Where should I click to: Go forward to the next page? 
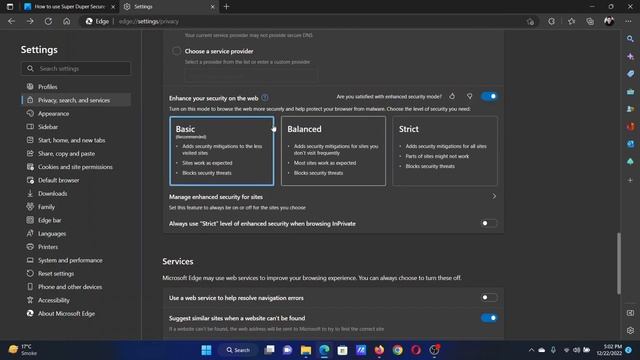[x=30, y=21]
